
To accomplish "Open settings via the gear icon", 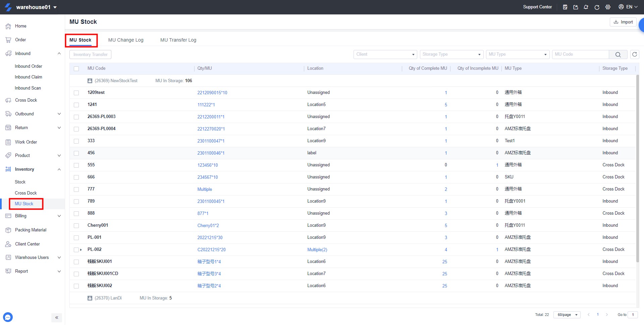I will [x=608, y=7].
